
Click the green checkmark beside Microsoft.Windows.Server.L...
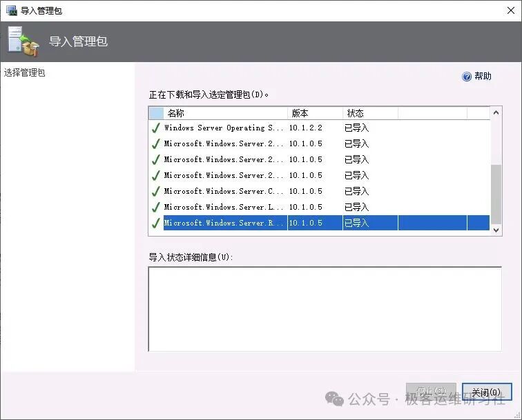[156, 207]
